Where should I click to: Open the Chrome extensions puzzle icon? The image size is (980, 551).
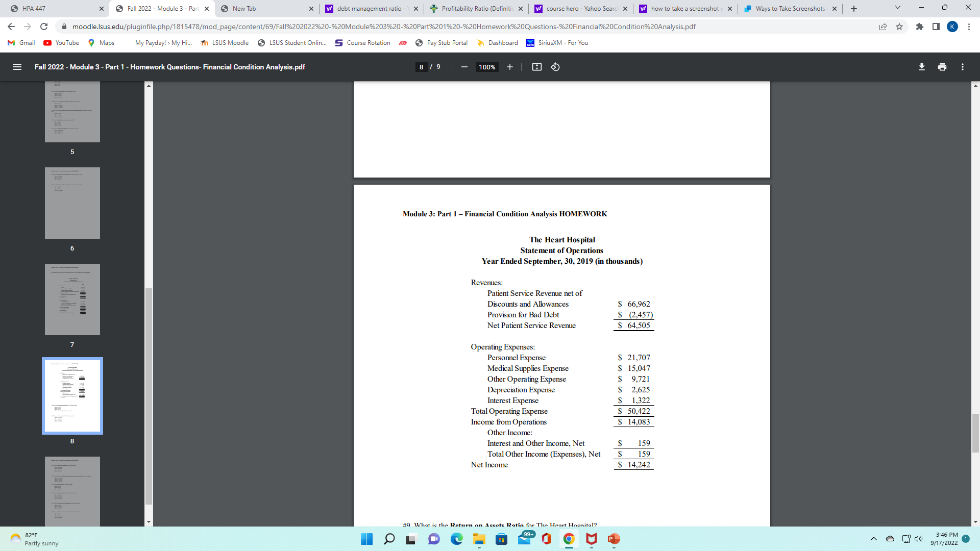click(x=920, y=27)
